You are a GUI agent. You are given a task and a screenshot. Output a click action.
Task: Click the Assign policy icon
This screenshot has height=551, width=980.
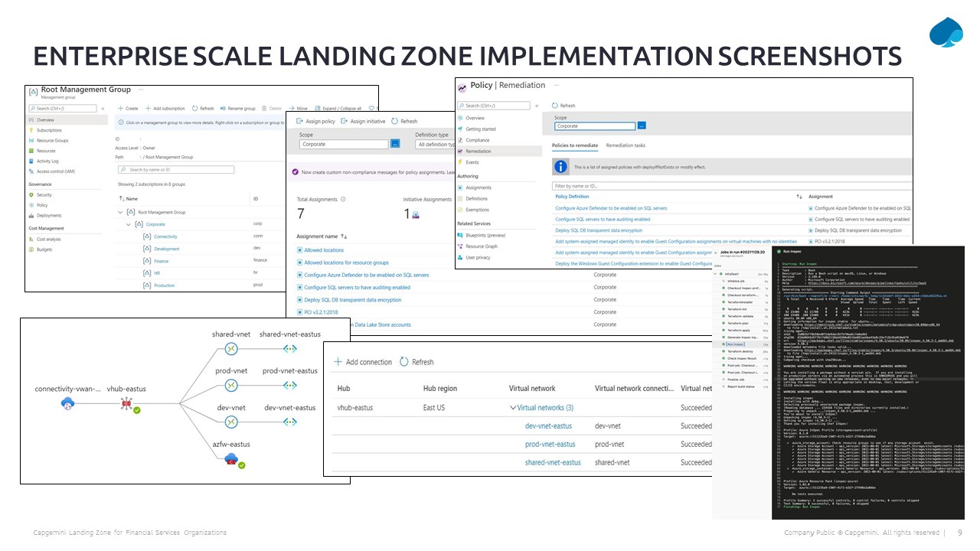[x=300, y=121]
